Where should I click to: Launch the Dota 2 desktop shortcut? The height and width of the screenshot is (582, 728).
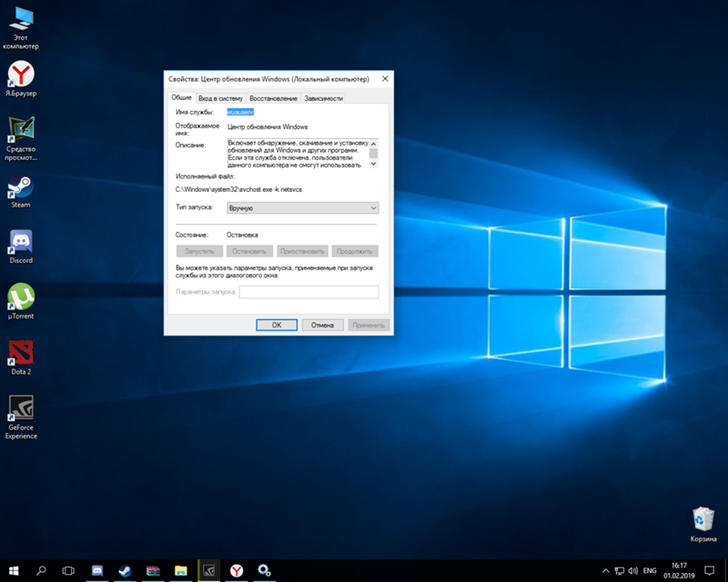21,357
